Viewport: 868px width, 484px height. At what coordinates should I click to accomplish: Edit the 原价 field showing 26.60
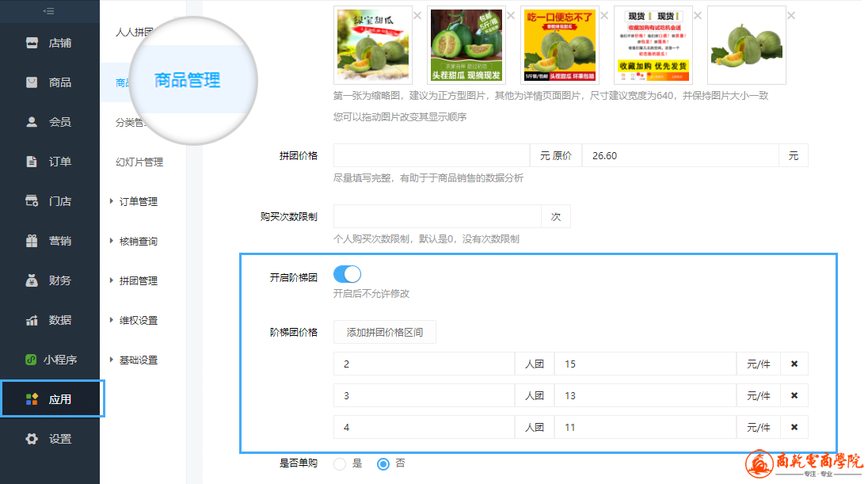click(x=680, y=155)
